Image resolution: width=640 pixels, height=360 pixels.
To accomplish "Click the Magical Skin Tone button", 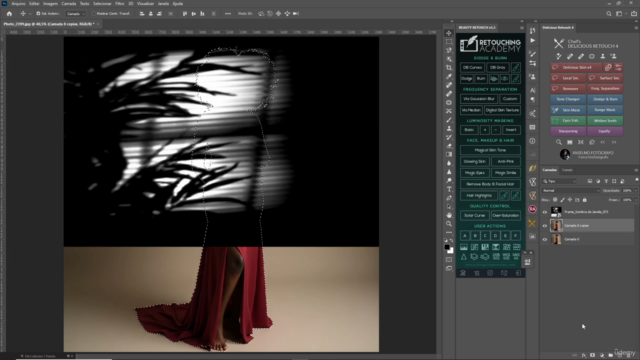I will pos(490,150).
